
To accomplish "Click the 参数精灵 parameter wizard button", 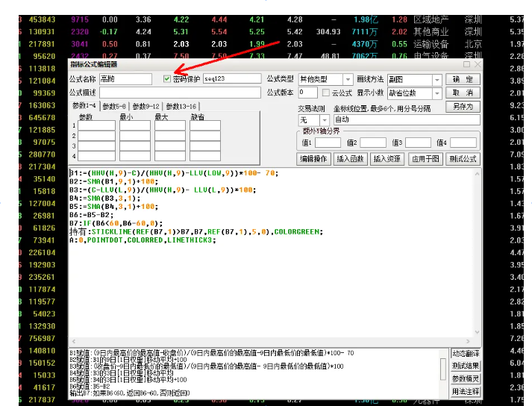I will (x=466, y=378).
